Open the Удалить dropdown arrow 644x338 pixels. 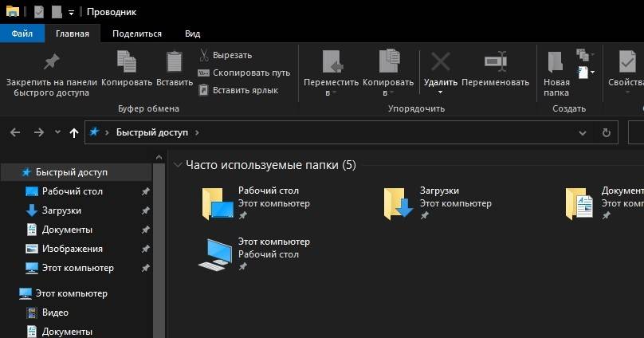coord(440,92)
